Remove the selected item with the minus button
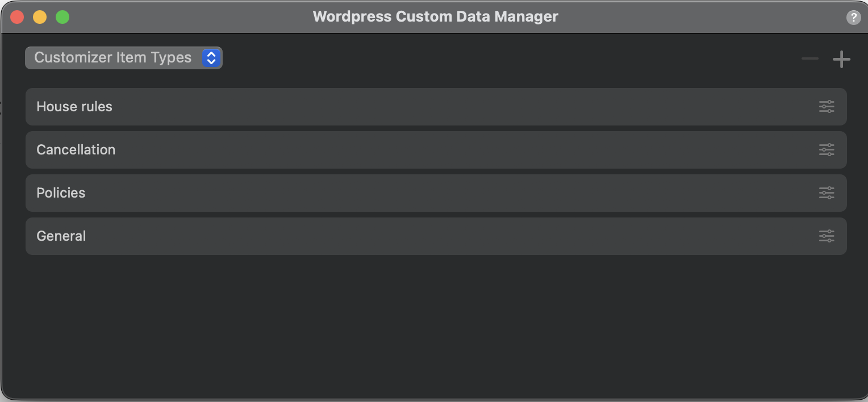The width and height of the screenshot is (868, 402). 810,58
